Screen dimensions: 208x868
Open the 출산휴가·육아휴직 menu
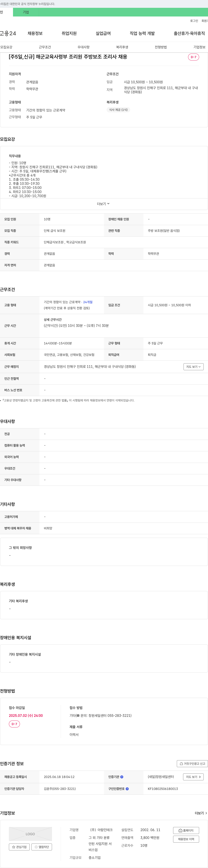tap(189, 33)
